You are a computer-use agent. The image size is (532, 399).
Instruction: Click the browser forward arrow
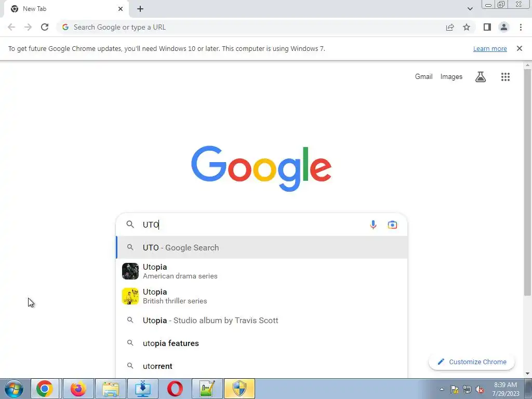[x=28, y=27]
